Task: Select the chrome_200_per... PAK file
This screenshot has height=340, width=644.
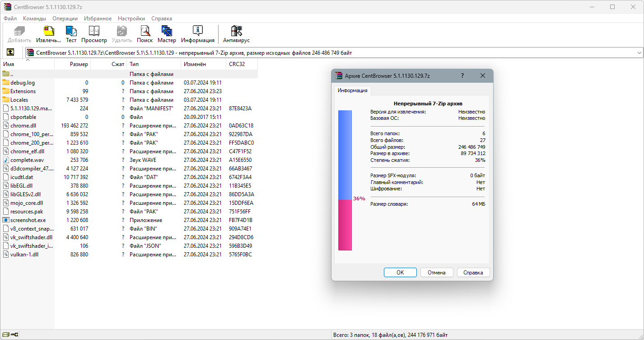Action: coord(129,142)
